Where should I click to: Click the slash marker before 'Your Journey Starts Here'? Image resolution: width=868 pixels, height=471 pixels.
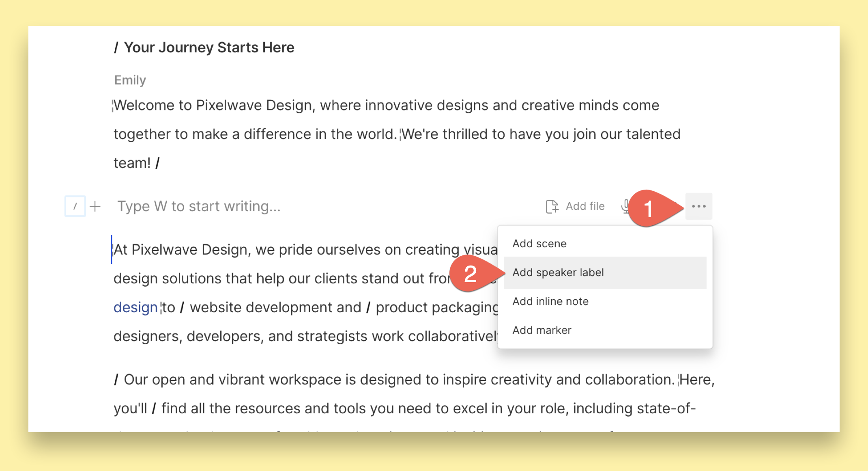[x=116, y=48]
